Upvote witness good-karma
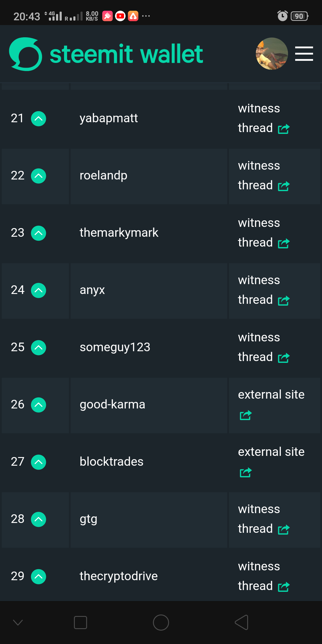This screenshot has width=322, height=644. 38,405
